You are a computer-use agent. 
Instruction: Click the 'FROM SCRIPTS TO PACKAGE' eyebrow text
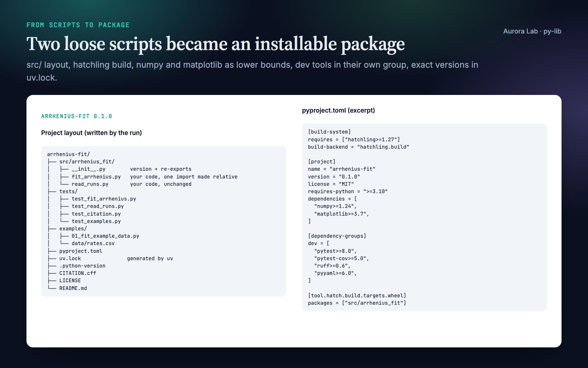(78, 25)
